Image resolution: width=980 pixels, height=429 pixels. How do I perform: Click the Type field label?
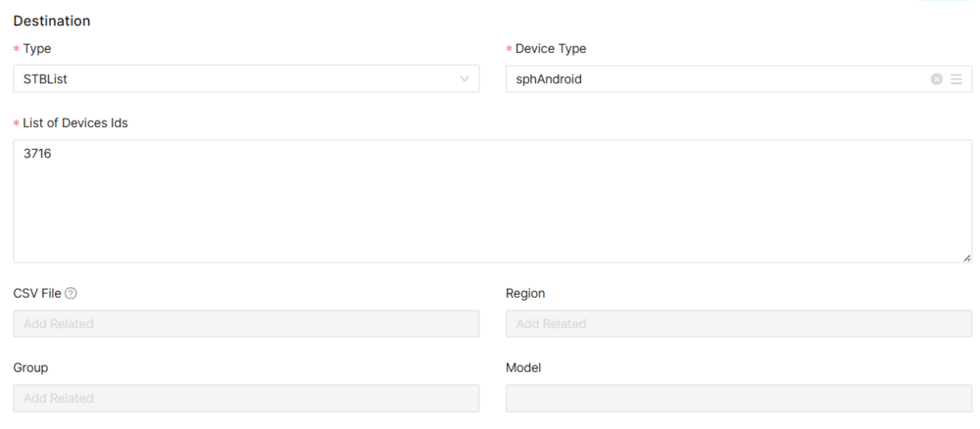click(37, 49)
